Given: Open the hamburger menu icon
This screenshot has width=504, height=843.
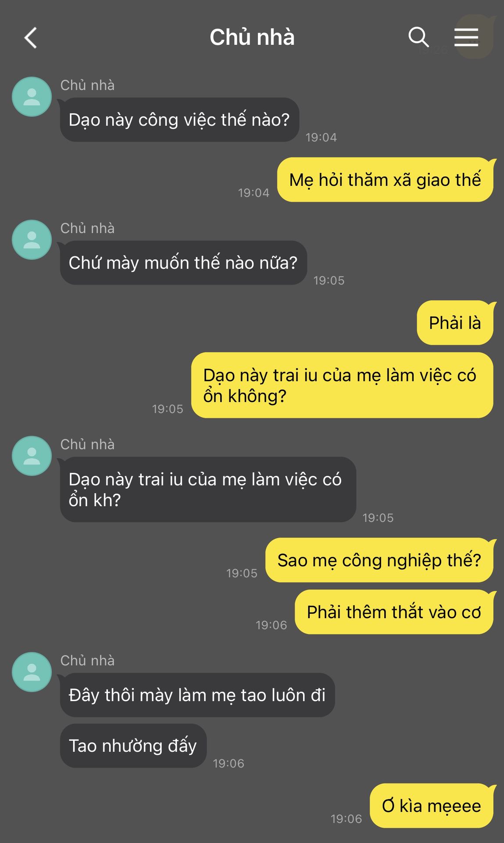Looking at the screenshot, I should click(466, 37).
